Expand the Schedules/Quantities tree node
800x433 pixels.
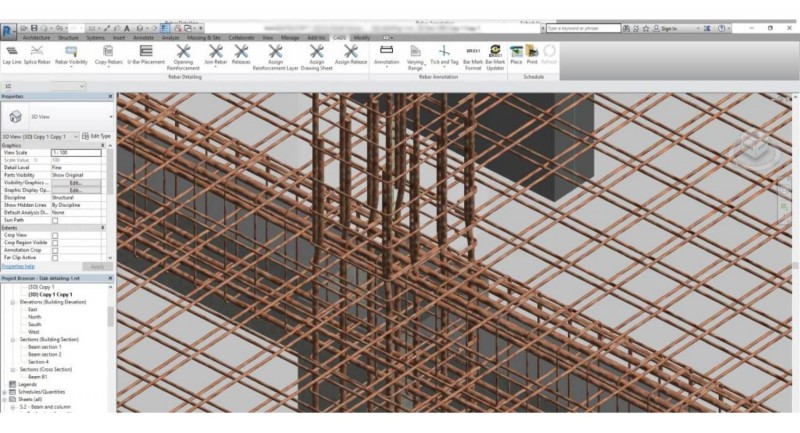5,392
